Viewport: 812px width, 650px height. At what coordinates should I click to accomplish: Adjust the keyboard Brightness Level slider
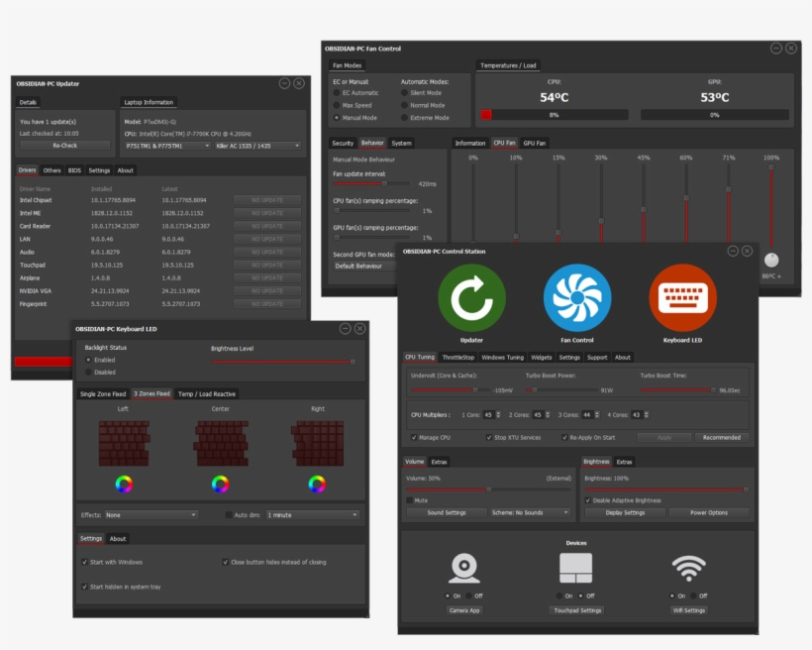(352, 361)
